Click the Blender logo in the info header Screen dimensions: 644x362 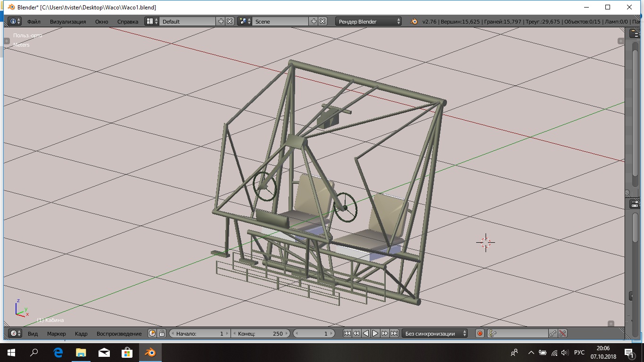pyautogui.click(x=413, y=21)
